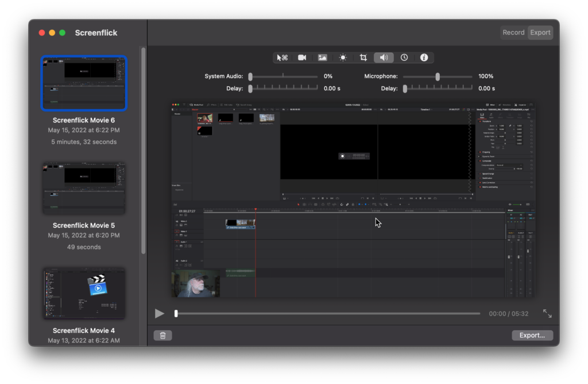
Task: Click the yellow minimize window button
Action: 52,33
